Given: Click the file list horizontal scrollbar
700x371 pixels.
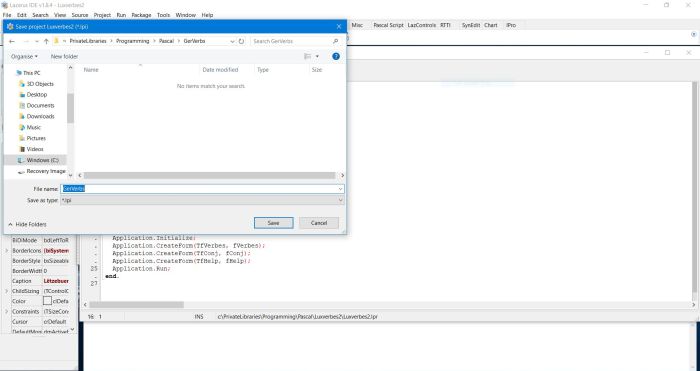Looking at the screenshot, I should point(209,175).
